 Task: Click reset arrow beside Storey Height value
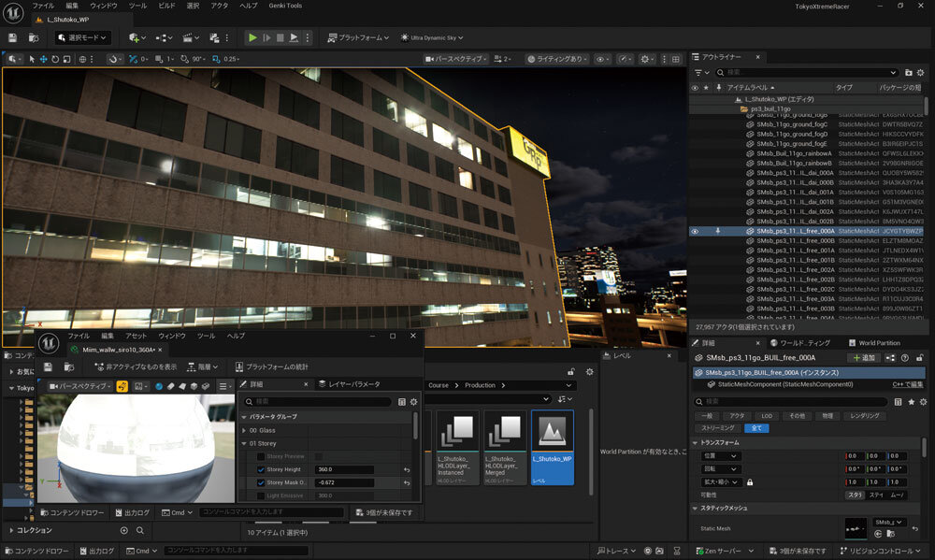click(408, 469)
